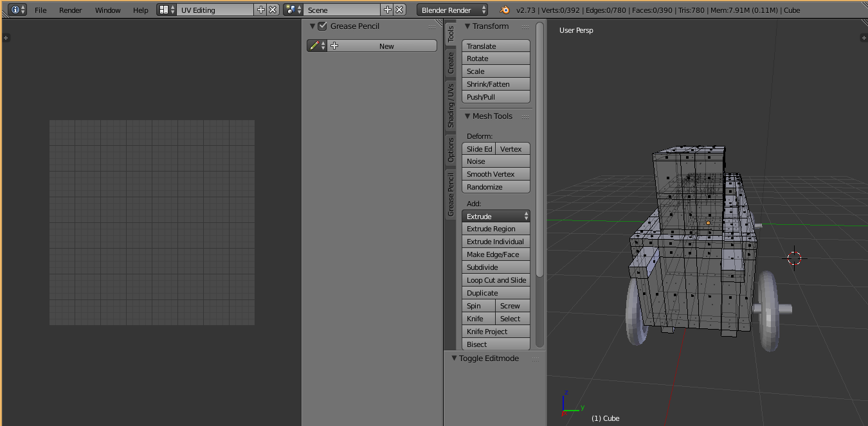
Task: Click the Subdivide button in Mesh Tools
Action: click(496, 267)
